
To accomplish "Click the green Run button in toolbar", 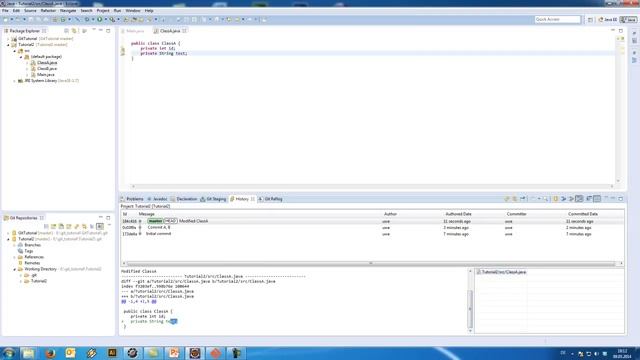I will pyautogui.click(x=99, y=20).
